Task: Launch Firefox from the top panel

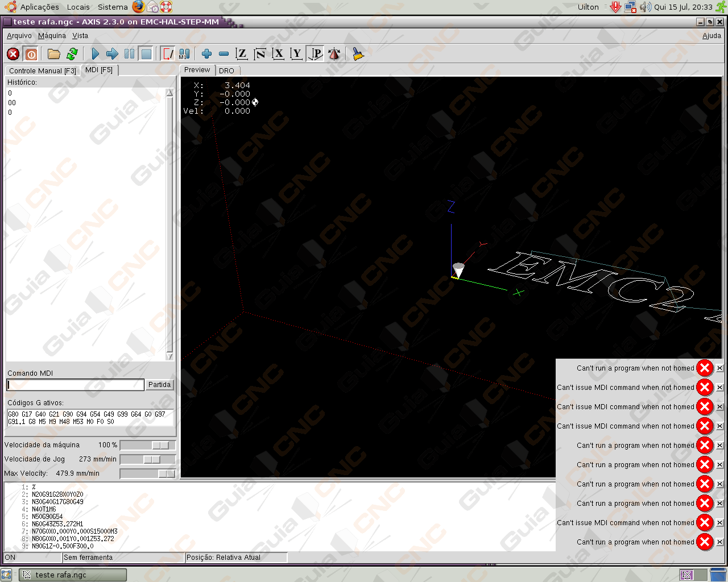Action: (139, 7)
